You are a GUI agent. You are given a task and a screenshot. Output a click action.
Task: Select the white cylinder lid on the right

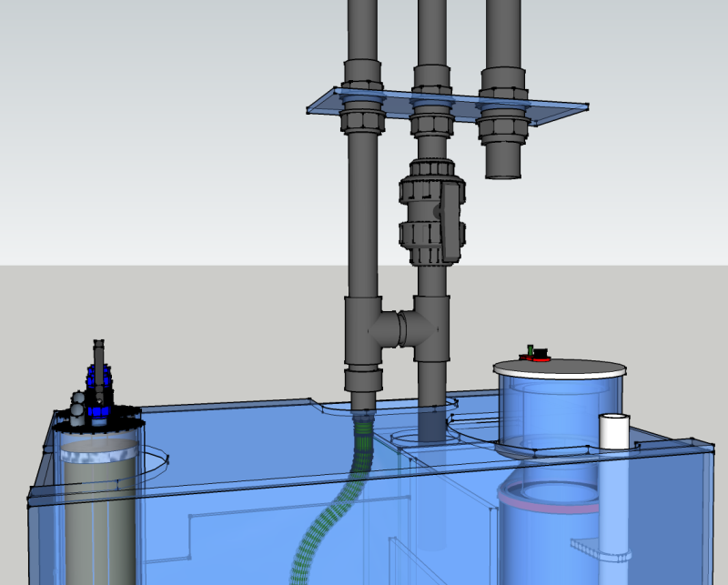point(560,369)
